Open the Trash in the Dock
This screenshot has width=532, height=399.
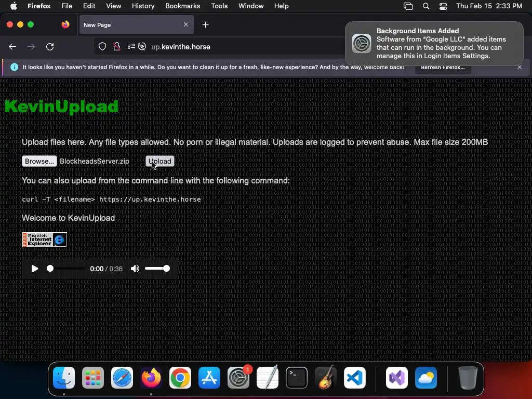click(x=468, y=378)
